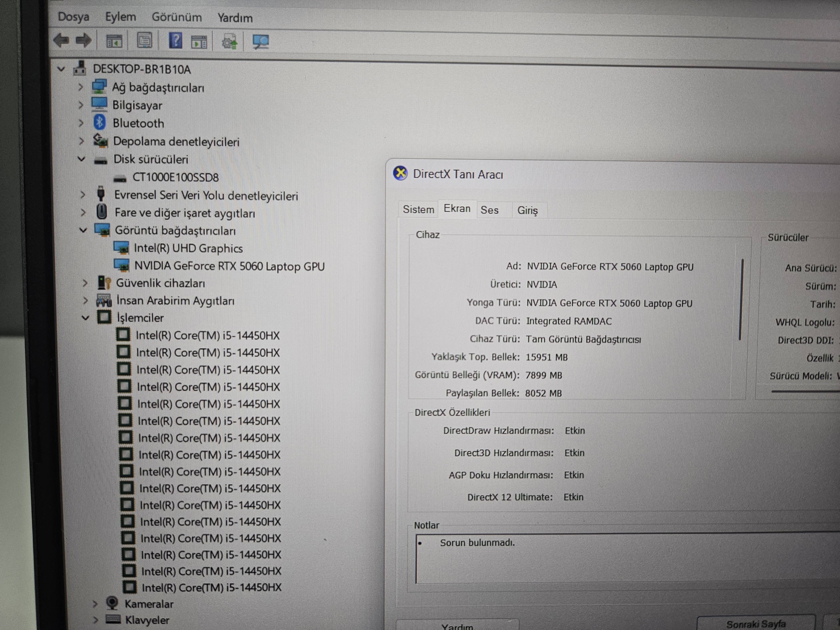
Task: Click the blue question mark Help icon
Action: coord(175,40)
